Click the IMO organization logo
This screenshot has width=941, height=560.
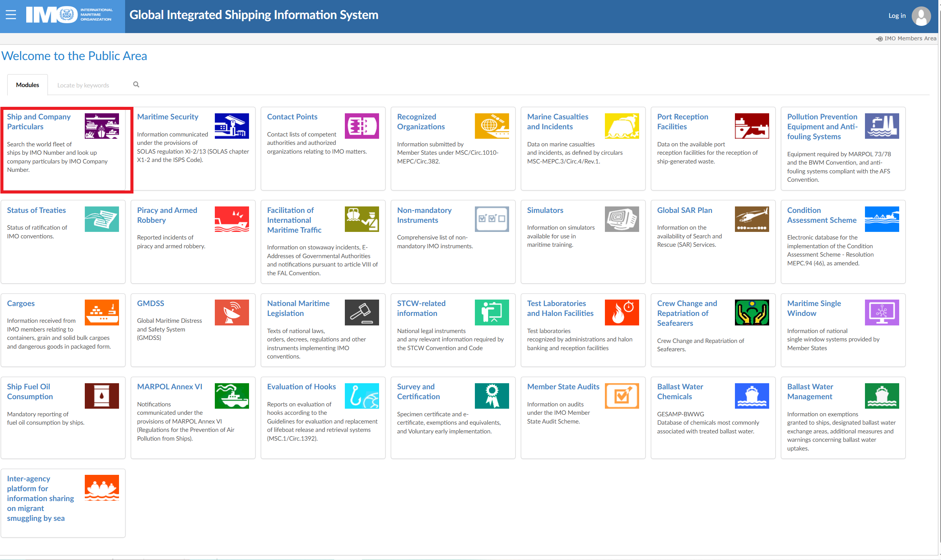point(69,15)
